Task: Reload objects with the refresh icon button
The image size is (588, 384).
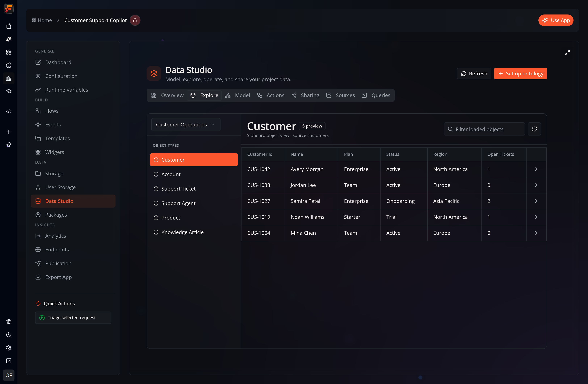Action: [534, 129]
